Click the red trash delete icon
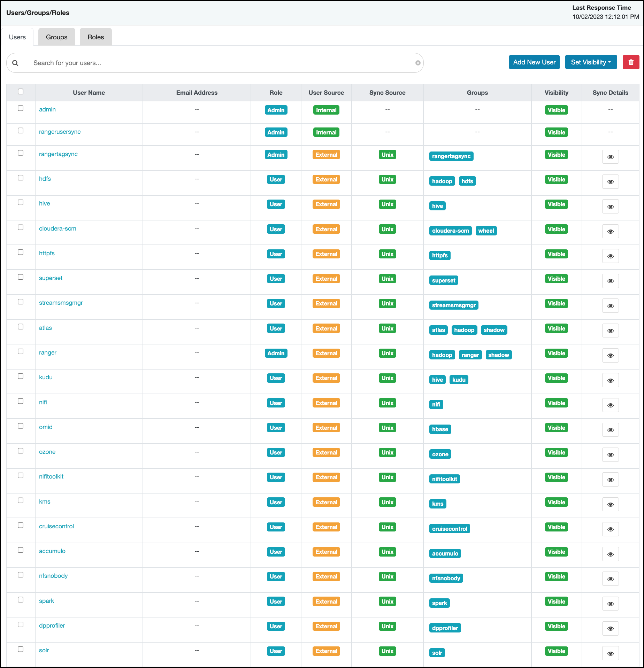644x668 pixels. click(x=631, y=62)
